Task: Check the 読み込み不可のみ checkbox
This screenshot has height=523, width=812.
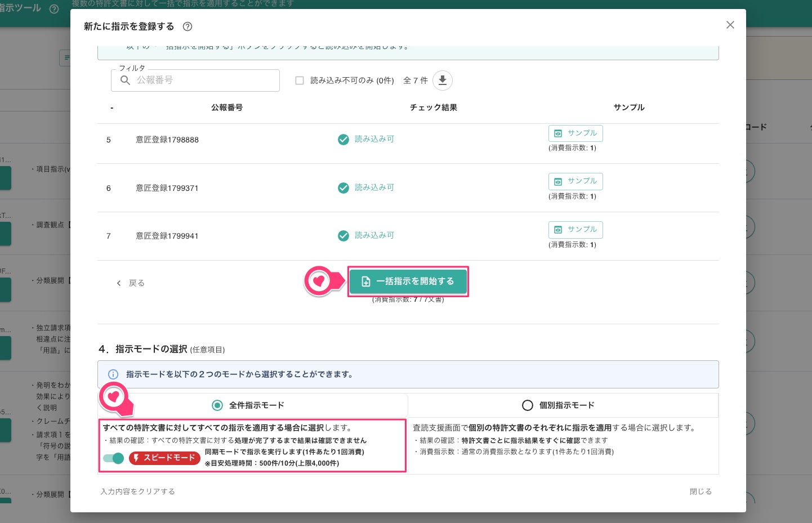Action: (300, 81)
